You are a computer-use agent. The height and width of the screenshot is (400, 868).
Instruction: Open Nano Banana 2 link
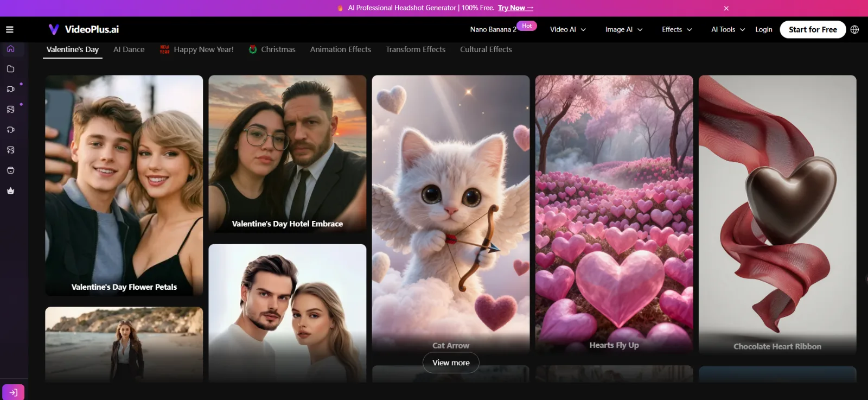pos(493,29)
